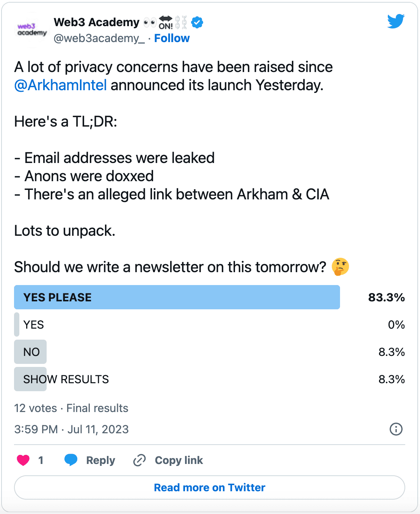The width and height of the screenshot is (420, 514).
Task: Select the YES poll option
Action: pos(210,325)
